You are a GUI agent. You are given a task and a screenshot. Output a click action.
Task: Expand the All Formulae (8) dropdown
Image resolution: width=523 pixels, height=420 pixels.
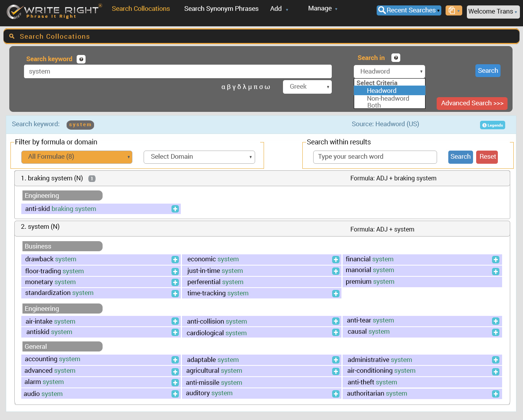point(77,157)
